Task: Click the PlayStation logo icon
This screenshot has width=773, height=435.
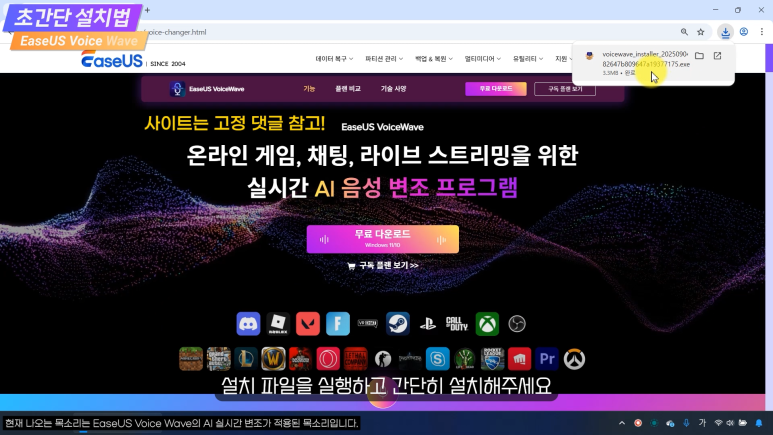Action: pyautogui.click(x=427, y=324)
